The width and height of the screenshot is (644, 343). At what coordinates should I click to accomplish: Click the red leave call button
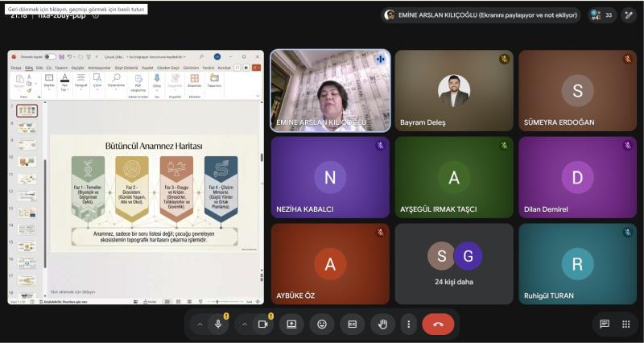coord(438,324)
